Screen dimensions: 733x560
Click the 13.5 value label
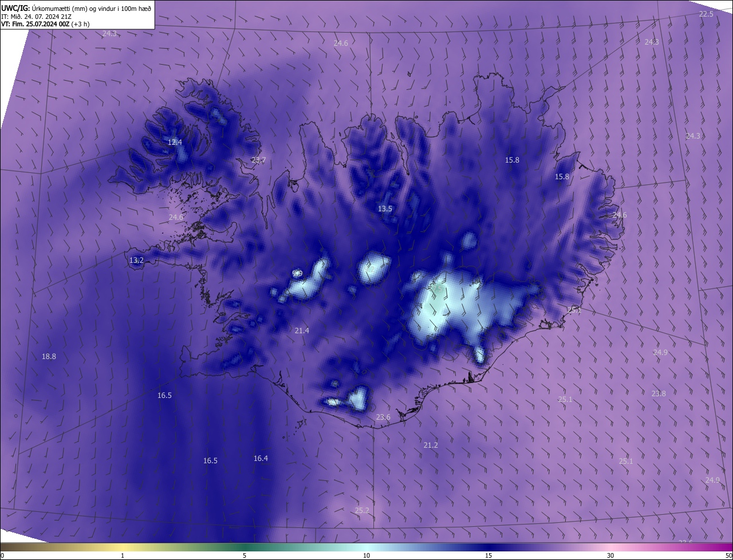click(x=385, y=208)
